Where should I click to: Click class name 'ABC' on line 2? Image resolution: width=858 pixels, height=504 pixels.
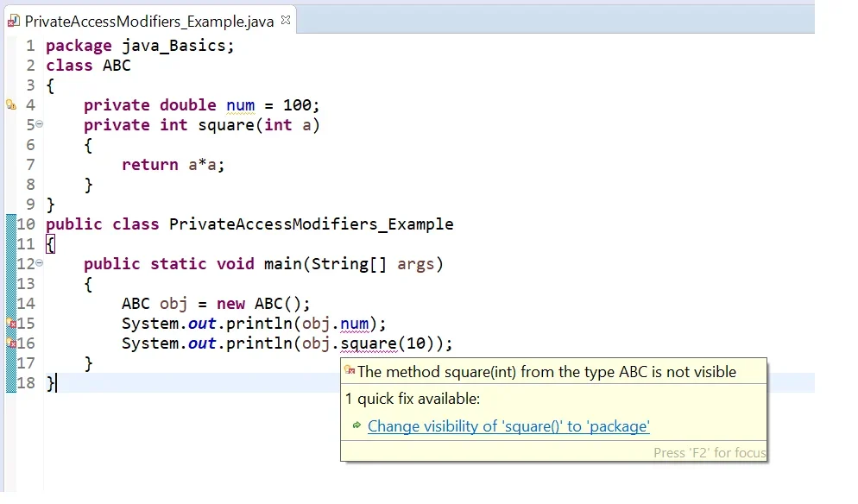(117, 66)
